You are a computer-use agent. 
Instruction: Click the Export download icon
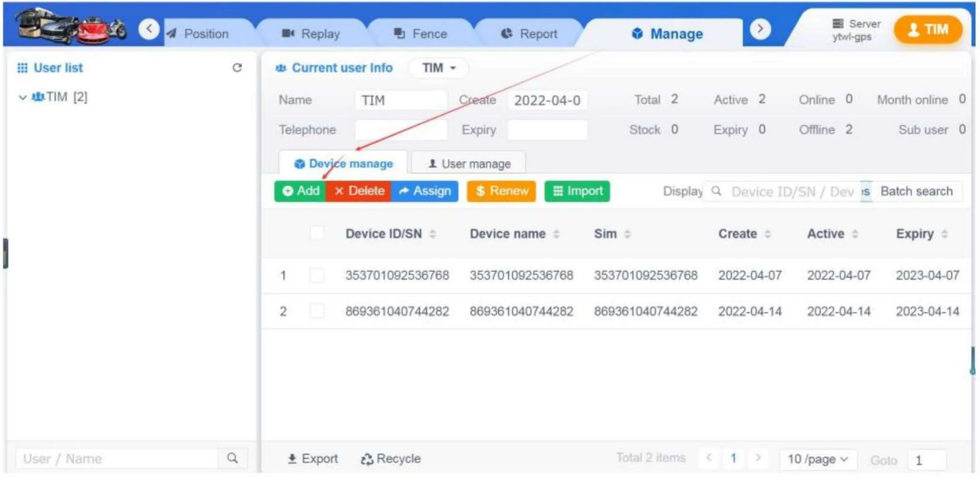292,459
